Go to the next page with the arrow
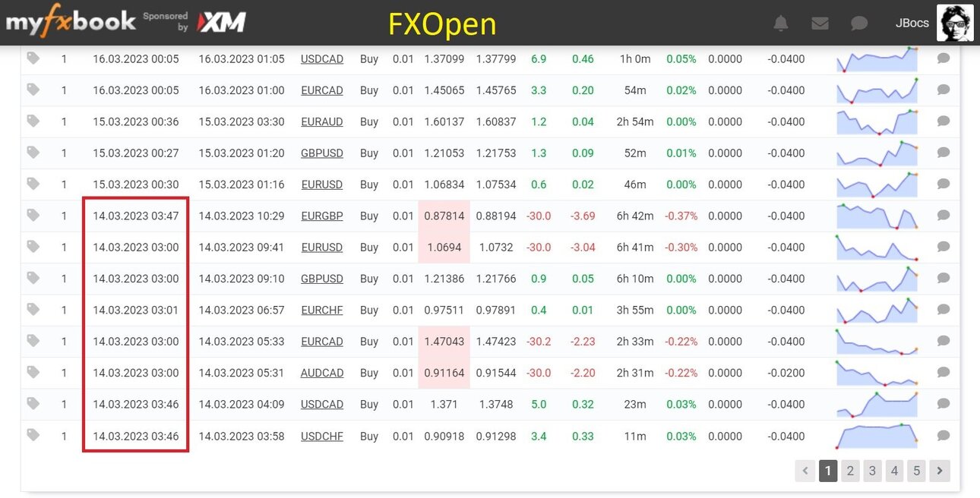980x498 pixels. [940, 471]
